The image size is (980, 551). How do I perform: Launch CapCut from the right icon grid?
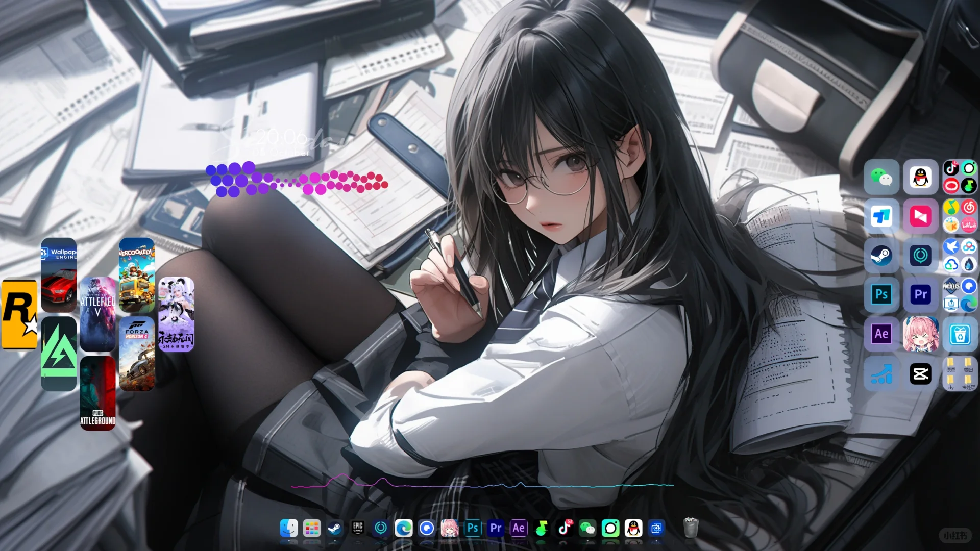point(921,374)
